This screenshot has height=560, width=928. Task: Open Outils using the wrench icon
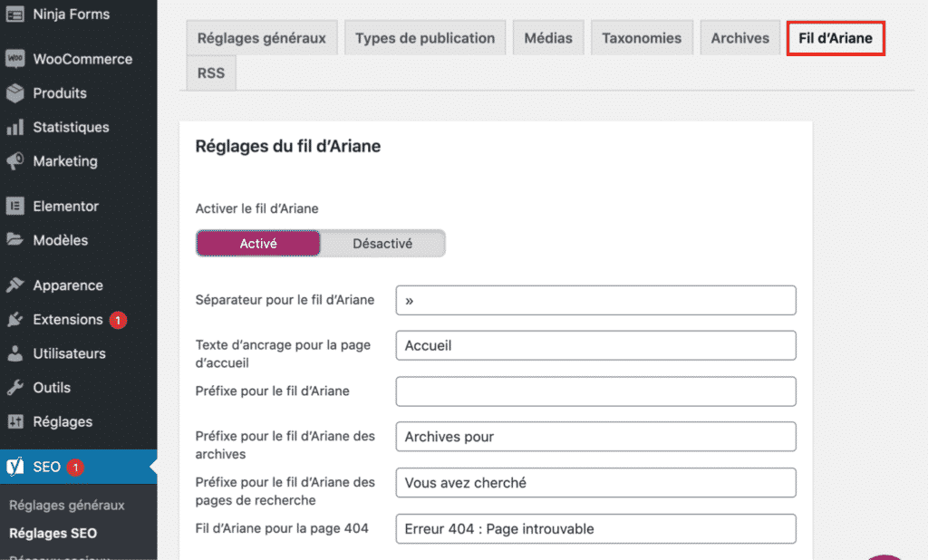[x=14, y=387]
